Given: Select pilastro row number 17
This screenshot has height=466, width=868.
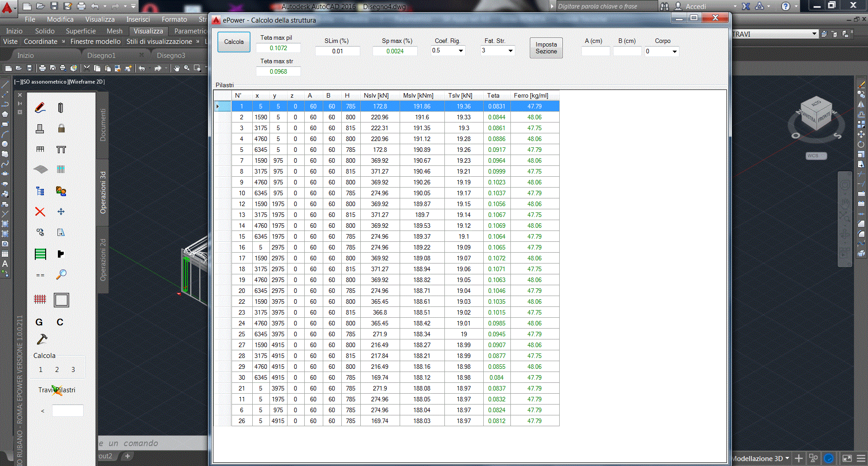Looking at the screenshot, I should pos(387,258).
